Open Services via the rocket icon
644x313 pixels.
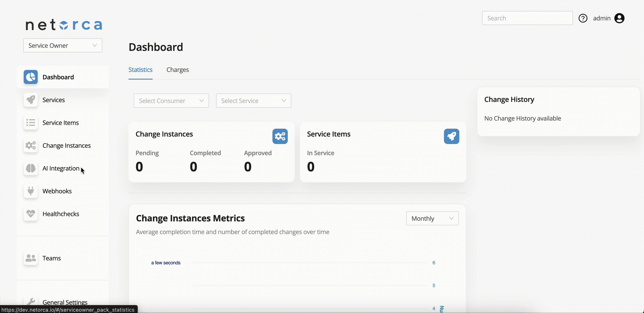tap(30, 100)
